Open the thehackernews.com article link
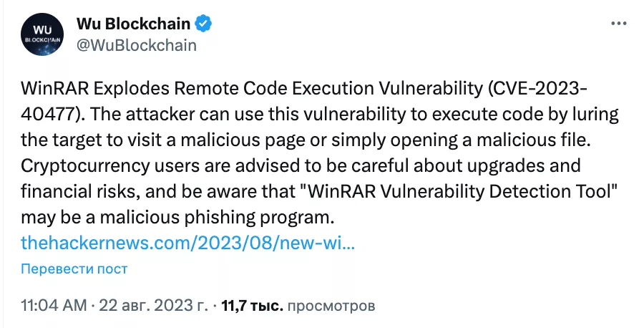Viewport: 644px width, 328px height. tap(188, 242)
